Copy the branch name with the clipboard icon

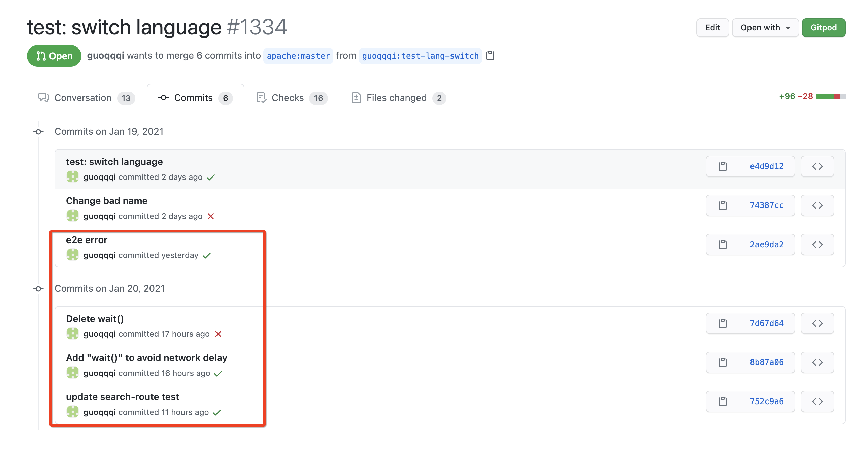pos(490,55)
